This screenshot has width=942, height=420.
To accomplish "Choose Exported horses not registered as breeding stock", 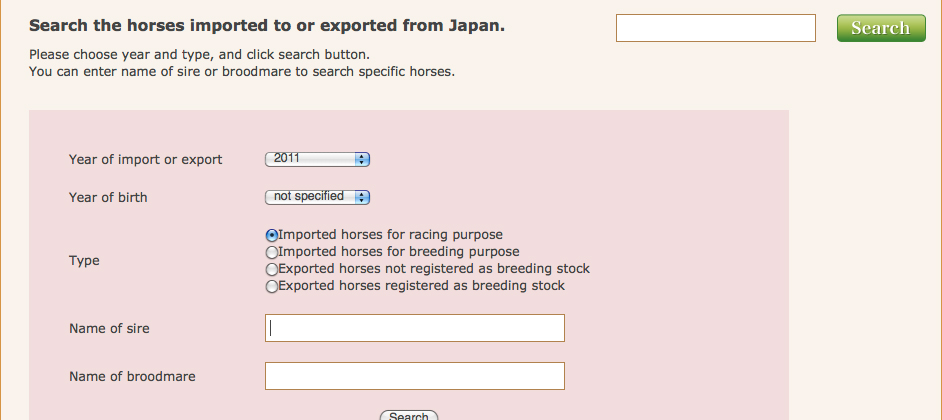I will coord(272,270).
